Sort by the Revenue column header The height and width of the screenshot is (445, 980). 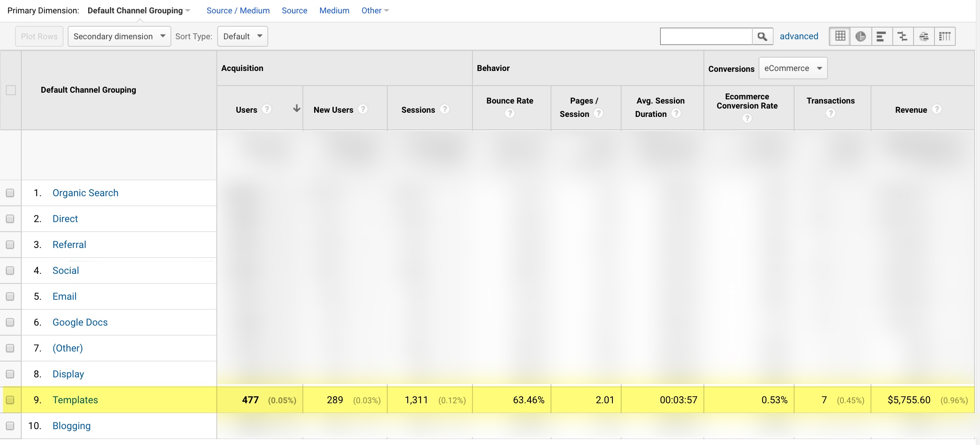(x=911, y=110)
